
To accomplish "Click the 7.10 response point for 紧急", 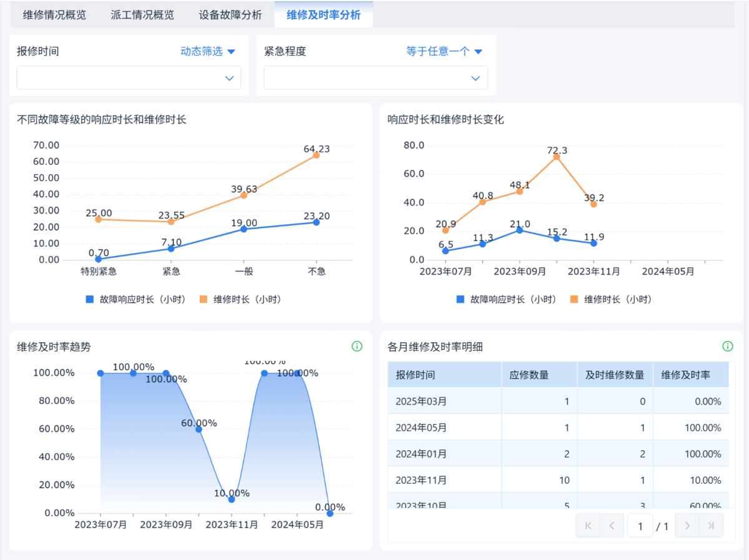I will pyautogui.click(x=171, y=248).
